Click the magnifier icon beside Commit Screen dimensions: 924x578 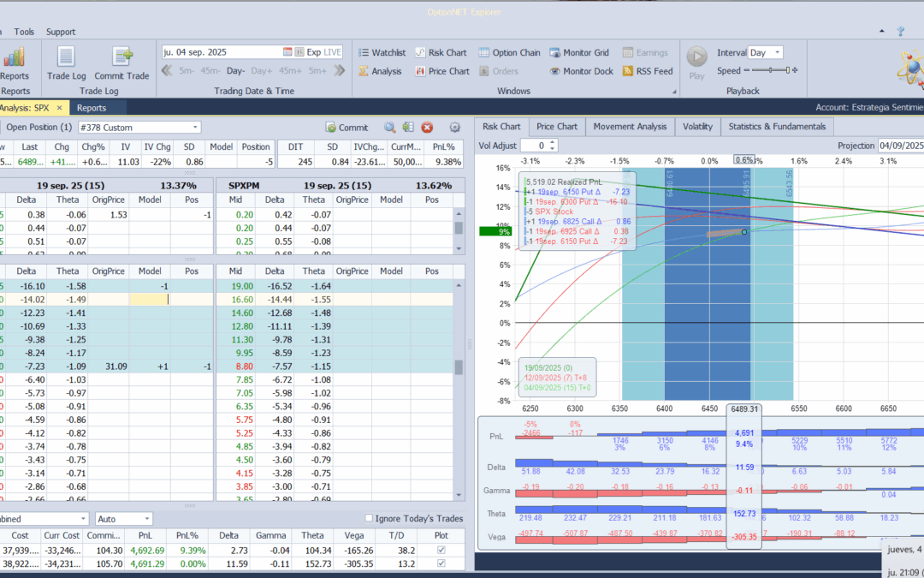pyautogui.click(x=389, y=128)
